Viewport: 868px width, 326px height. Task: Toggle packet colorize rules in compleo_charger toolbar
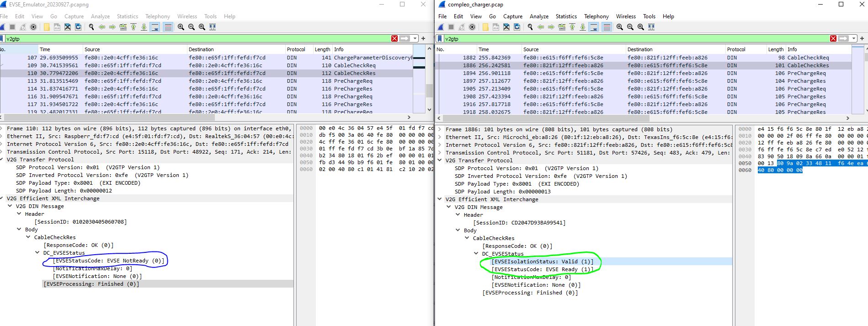[607, 27]
